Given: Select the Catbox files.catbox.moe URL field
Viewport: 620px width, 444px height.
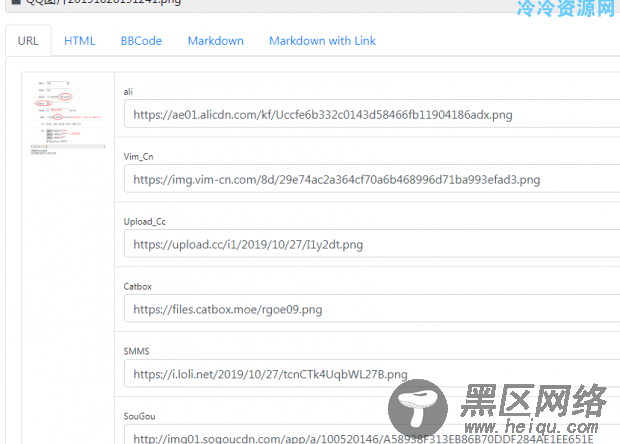Looking at the screenshot, I should [x=372, y=309].
